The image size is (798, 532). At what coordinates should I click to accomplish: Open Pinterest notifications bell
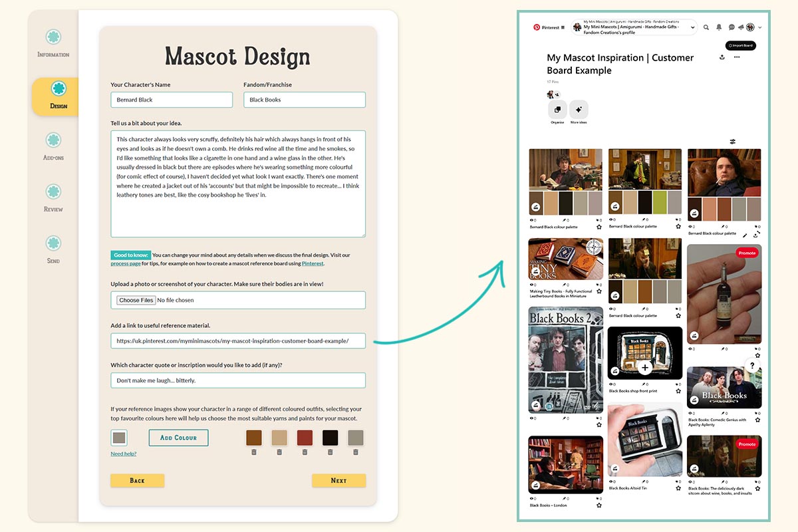[x=719, y=27]
